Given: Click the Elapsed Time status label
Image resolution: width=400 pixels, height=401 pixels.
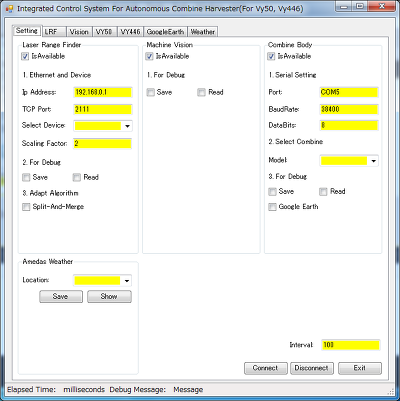Looking at the screenshot, I should click(x=32, y=390).
